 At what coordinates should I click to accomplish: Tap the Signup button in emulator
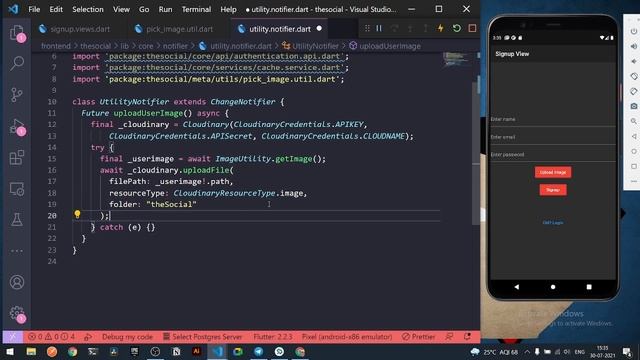[x=553, y=190]
